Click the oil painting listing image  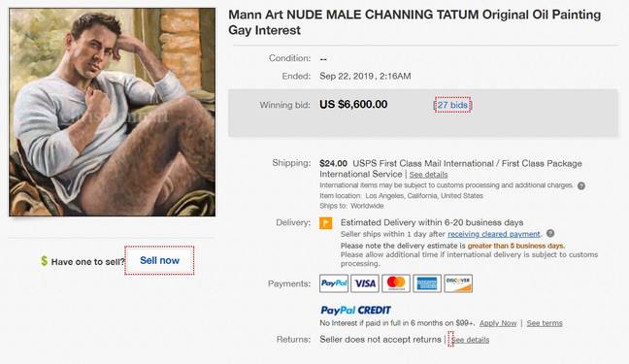pos(112,112)
